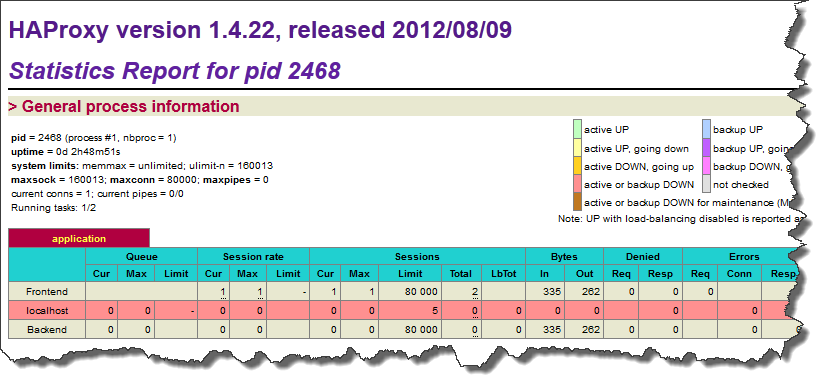Click the 'In' sub-header under Bytes

[545, 273]
